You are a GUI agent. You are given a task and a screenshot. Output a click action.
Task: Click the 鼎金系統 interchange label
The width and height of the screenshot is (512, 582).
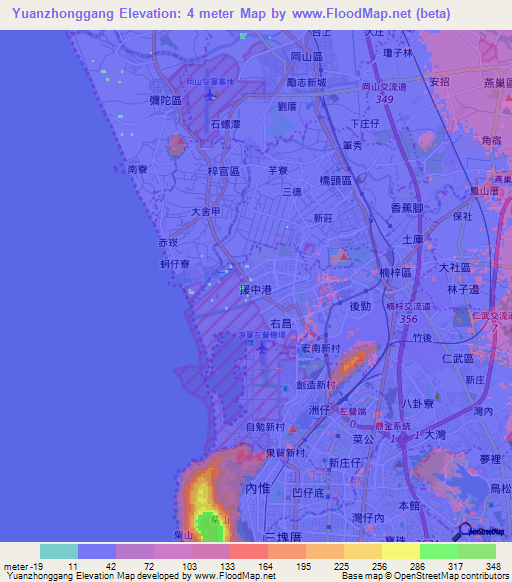pos(393,426)
